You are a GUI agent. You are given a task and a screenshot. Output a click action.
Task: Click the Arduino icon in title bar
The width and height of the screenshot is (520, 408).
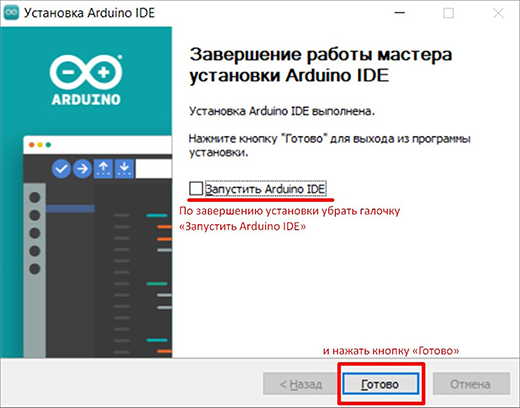pos(11,12)
